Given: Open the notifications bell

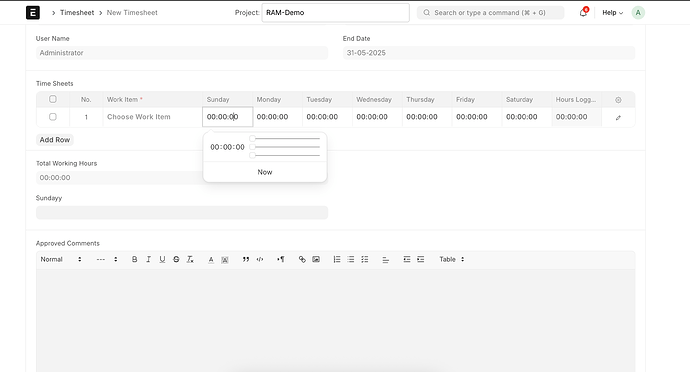Looking at the screenshot, I should tap(583, 12).
